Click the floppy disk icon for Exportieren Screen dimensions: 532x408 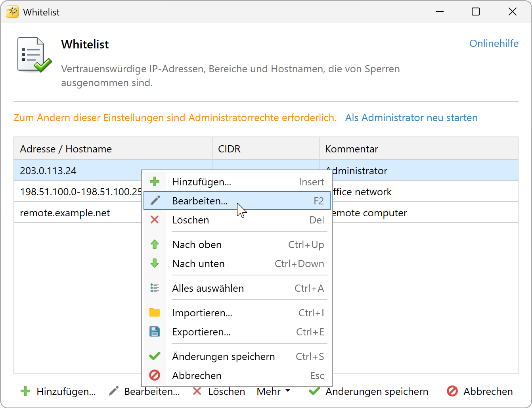pos(155,332)
